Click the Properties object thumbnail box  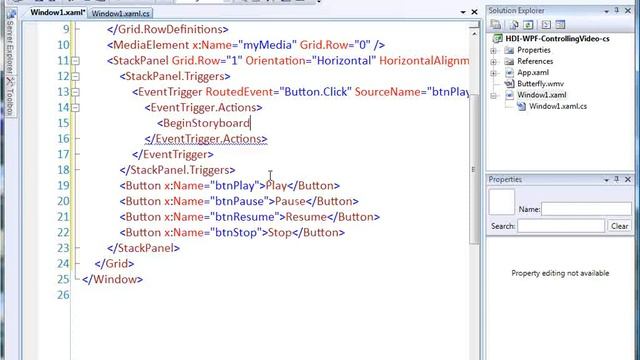click(x=502, y=202)
